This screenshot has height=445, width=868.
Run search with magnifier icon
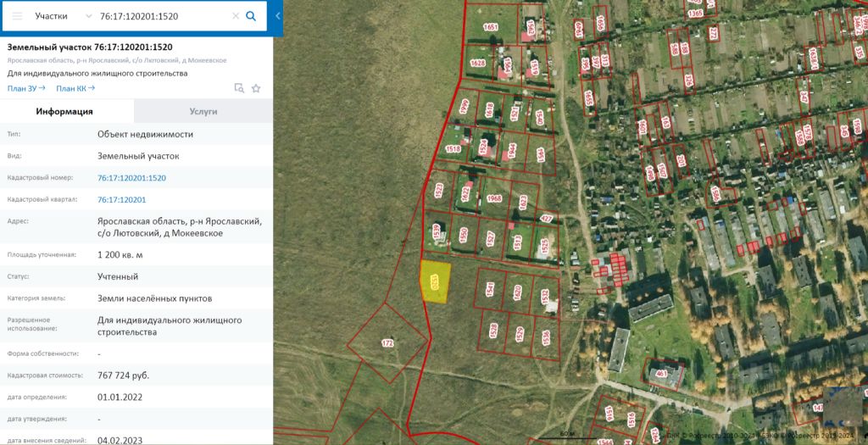[x=251, y=16]
